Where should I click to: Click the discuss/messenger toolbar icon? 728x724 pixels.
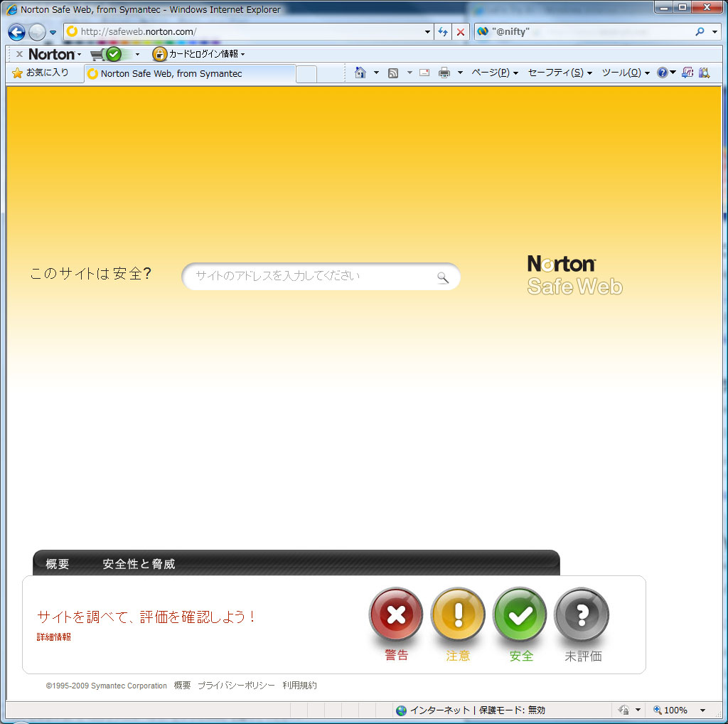(687, 73)
